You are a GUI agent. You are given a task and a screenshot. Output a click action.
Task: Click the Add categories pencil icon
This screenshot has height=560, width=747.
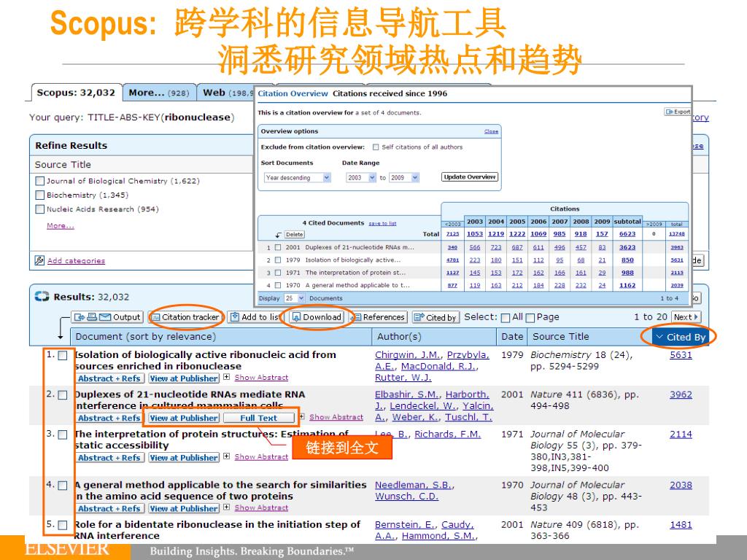[x=39, y=260]
